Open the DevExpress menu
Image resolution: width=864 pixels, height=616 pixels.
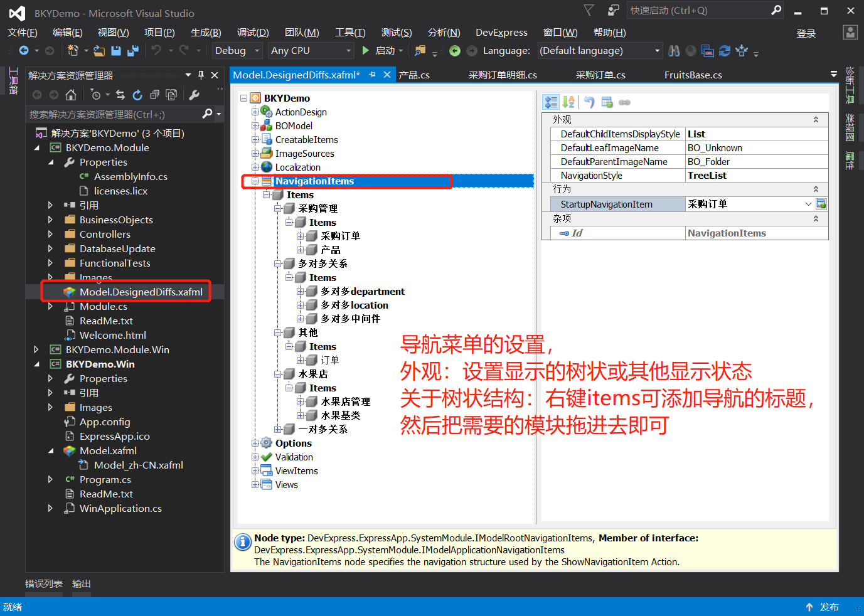(501, 33)
